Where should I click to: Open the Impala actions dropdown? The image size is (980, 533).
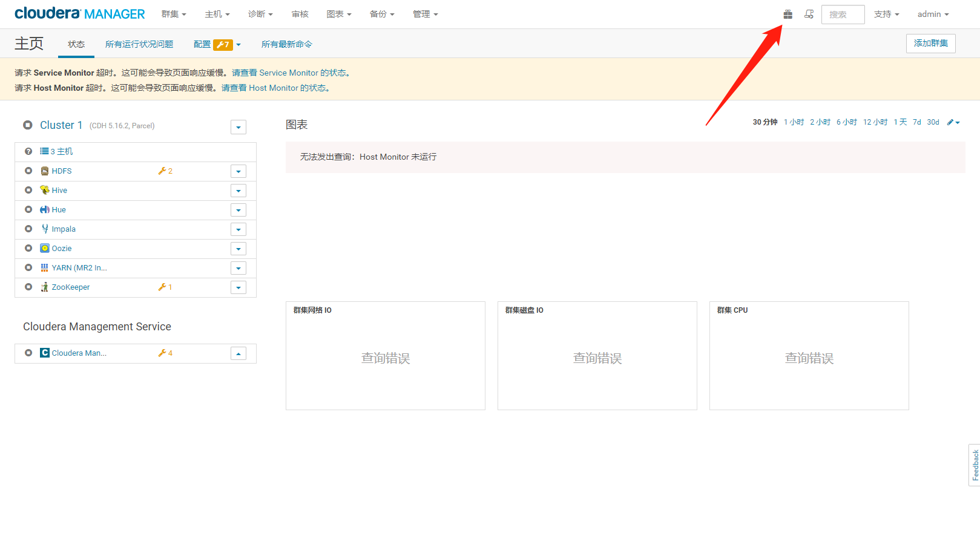pyautogui.click(x=238, y=229)
